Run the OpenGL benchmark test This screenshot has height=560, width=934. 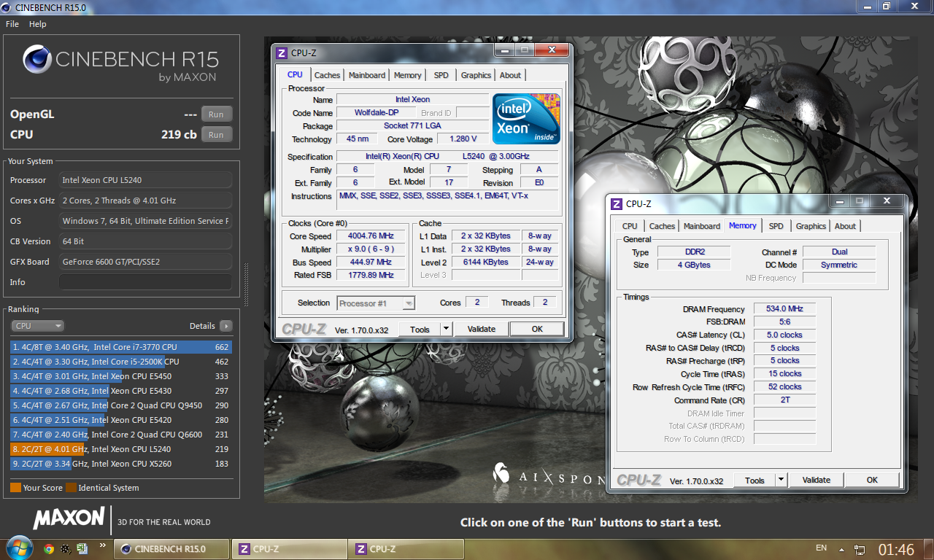tap(216, 114)
